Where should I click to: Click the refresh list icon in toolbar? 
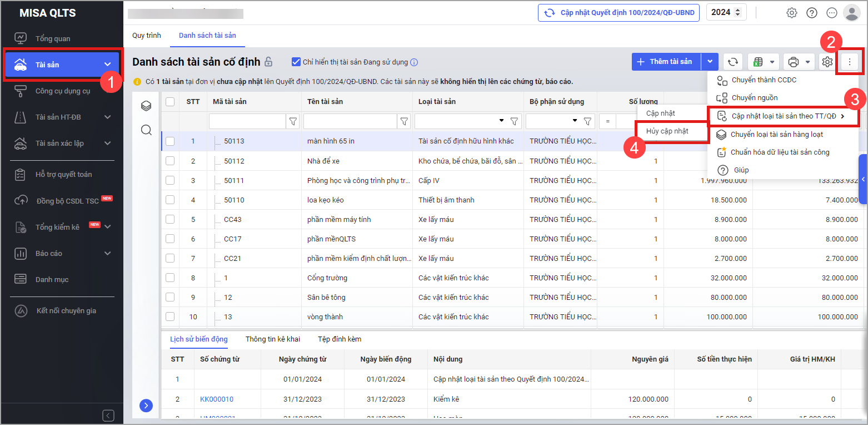[733, 62]
